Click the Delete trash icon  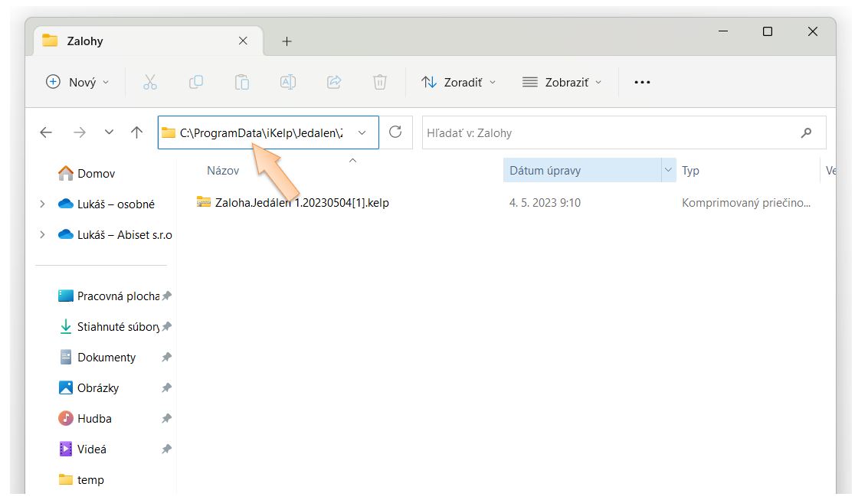[379, 82]
